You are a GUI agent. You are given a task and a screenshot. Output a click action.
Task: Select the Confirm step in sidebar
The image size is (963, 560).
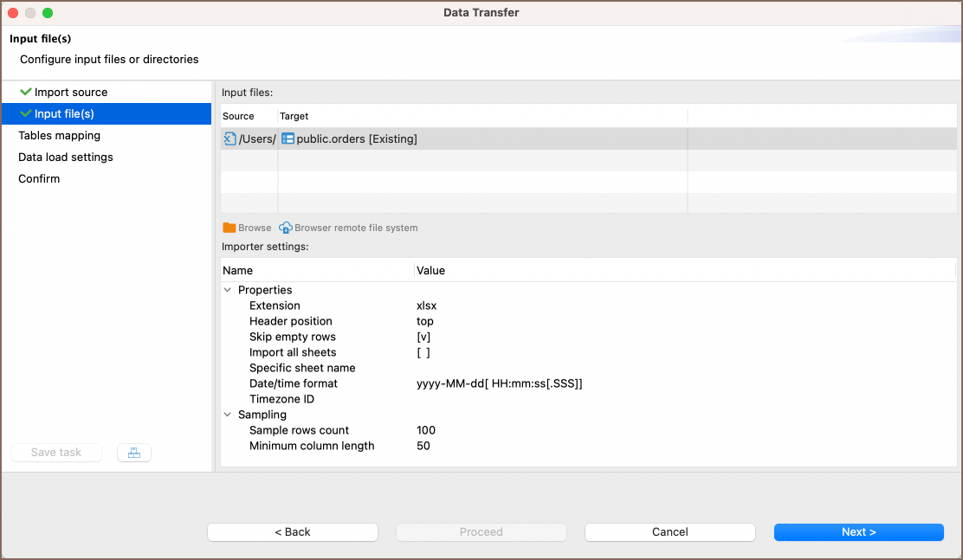(x=39, y=178)
